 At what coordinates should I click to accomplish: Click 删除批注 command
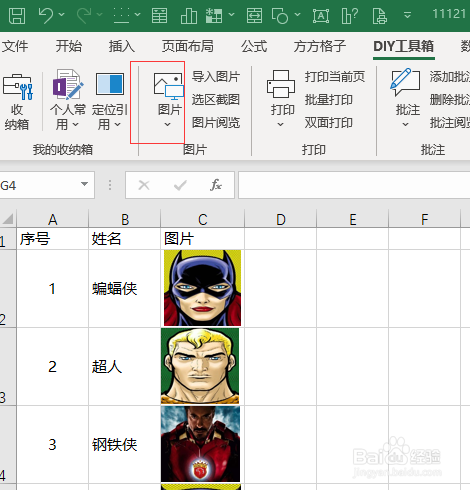pyautogui.click(x=449, y=100)
